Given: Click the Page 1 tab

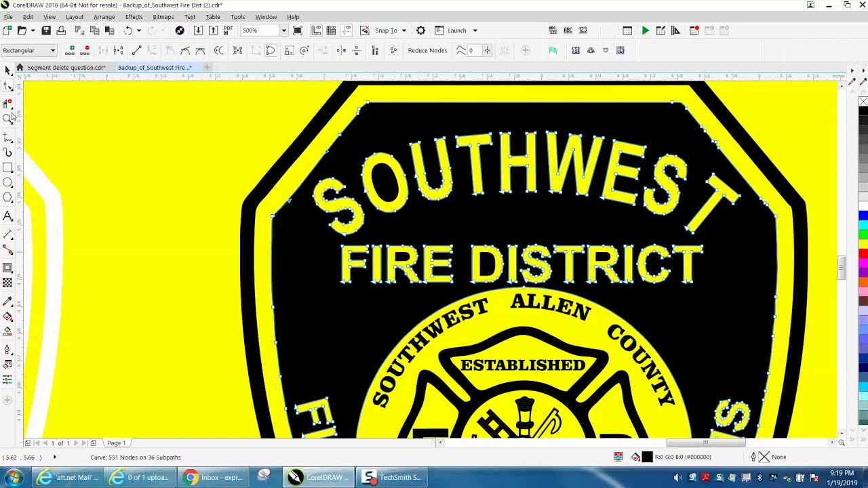Looking at the screenshot, I should click(116, 443).
